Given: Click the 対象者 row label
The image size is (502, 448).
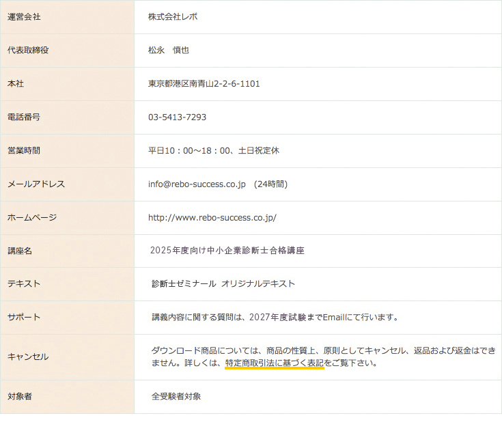Looking at the screenshot, I should [20, 396].
